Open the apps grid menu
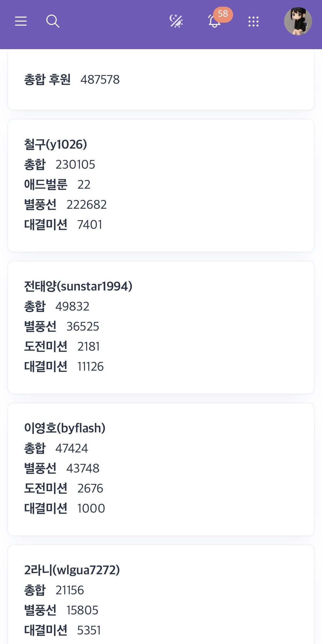Screen dimensions: 322x644 [253, 21]
